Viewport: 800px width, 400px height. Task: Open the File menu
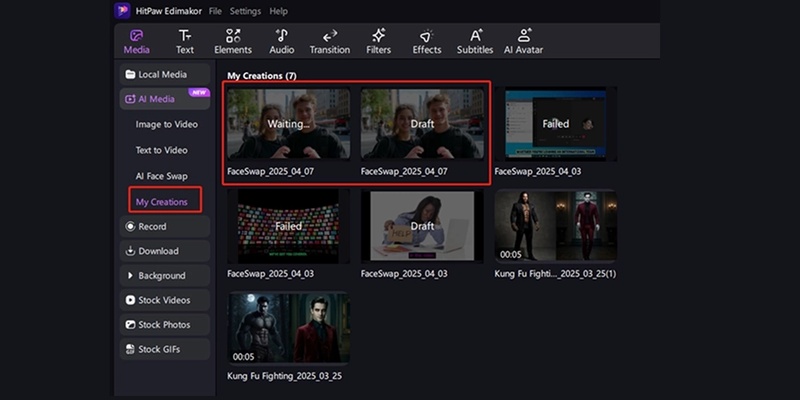coord(215,11)
